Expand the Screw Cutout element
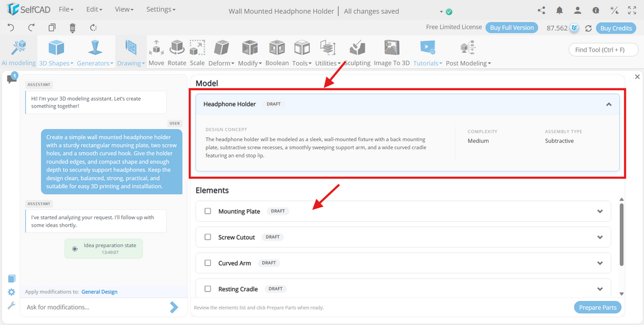Image resolution: width=644 pixels, height=325 pixels. point(600,237)
